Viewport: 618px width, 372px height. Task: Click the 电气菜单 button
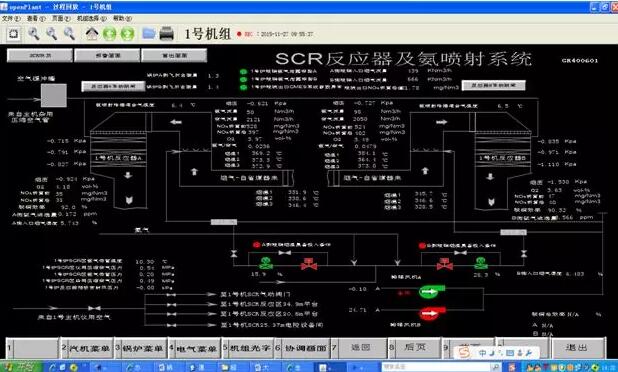pyautogui.click(x=196, y=349)
